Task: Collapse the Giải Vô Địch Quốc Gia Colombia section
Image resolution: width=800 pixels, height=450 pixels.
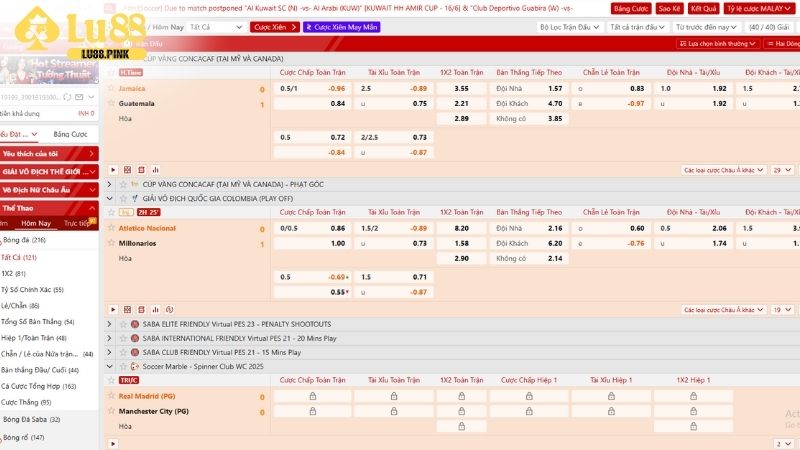Action: pos(111,198)
